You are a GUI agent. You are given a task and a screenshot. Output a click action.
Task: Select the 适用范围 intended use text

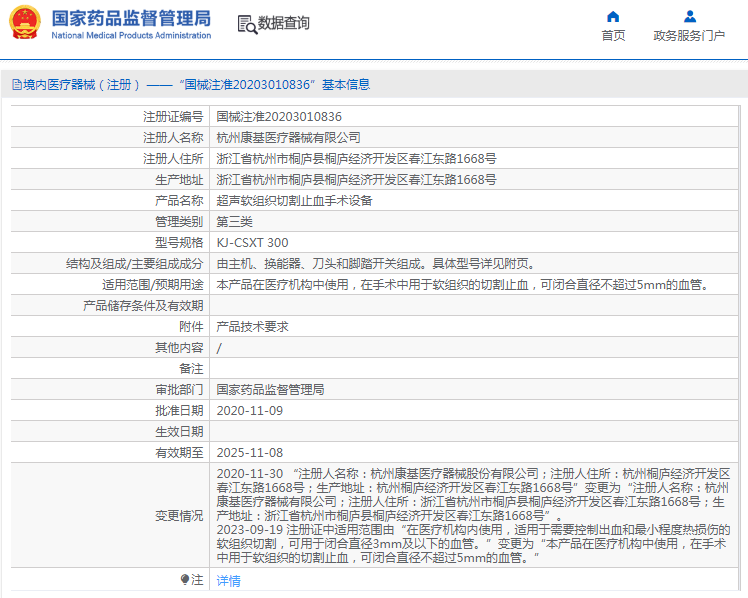click(464, 285)
